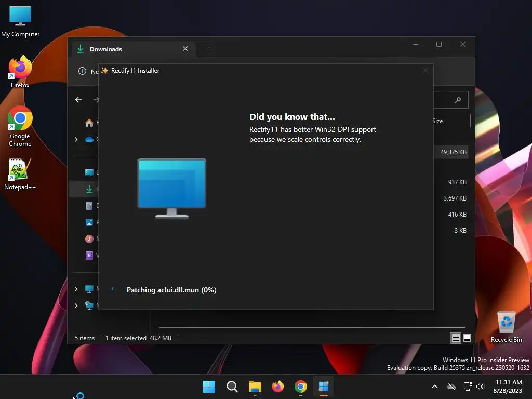Select This PC icon in sidebar
This screenshot has width=532, height=399.
click(89, 289)
